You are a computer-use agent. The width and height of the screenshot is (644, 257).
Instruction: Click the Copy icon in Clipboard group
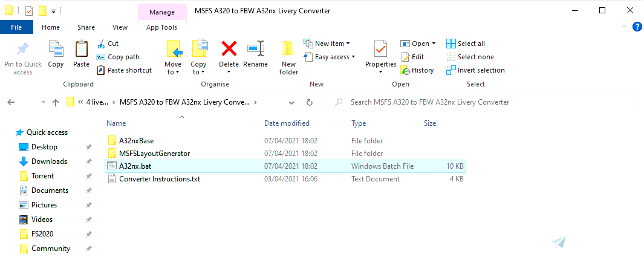click(x=56, y=49)
